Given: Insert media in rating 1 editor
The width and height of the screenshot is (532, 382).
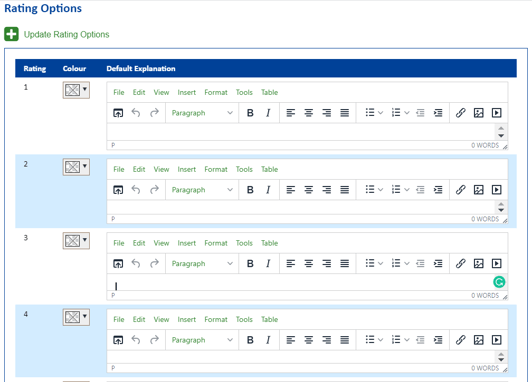Looking at the screenshot, I should [x=497, y=113].
